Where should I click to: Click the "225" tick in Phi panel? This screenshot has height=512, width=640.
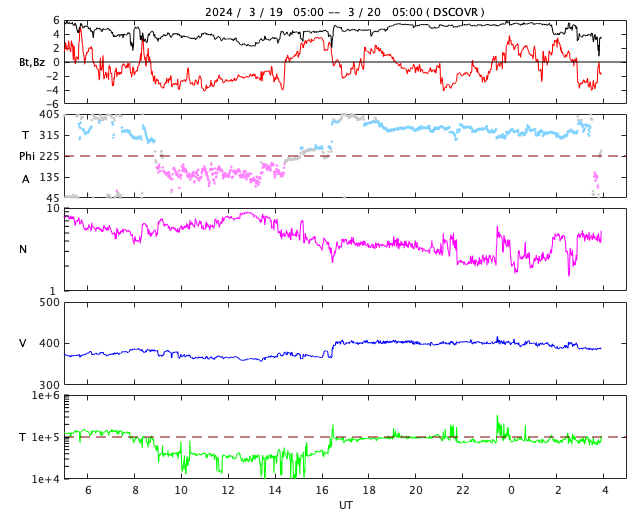(49, 156)
